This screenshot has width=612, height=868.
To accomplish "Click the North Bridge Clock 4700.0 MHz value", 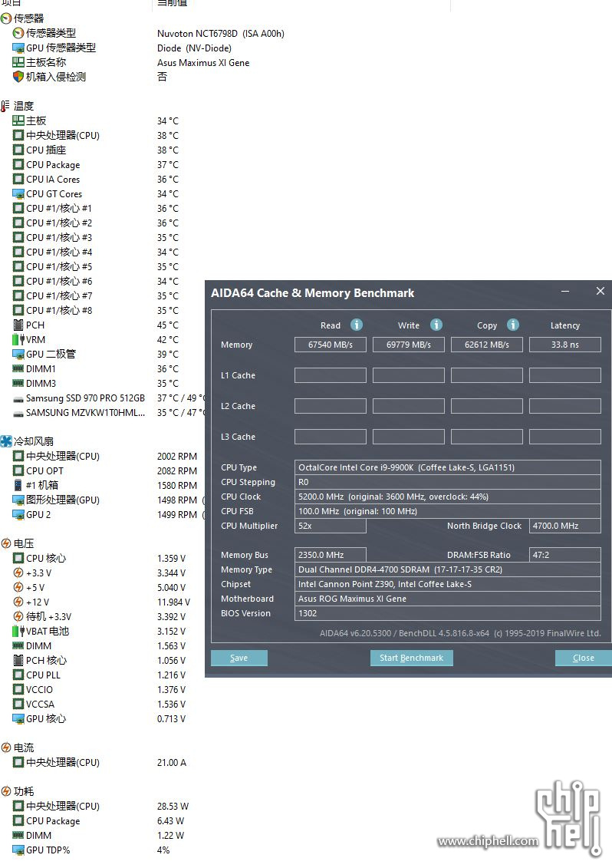I will [x=565, y=526].
